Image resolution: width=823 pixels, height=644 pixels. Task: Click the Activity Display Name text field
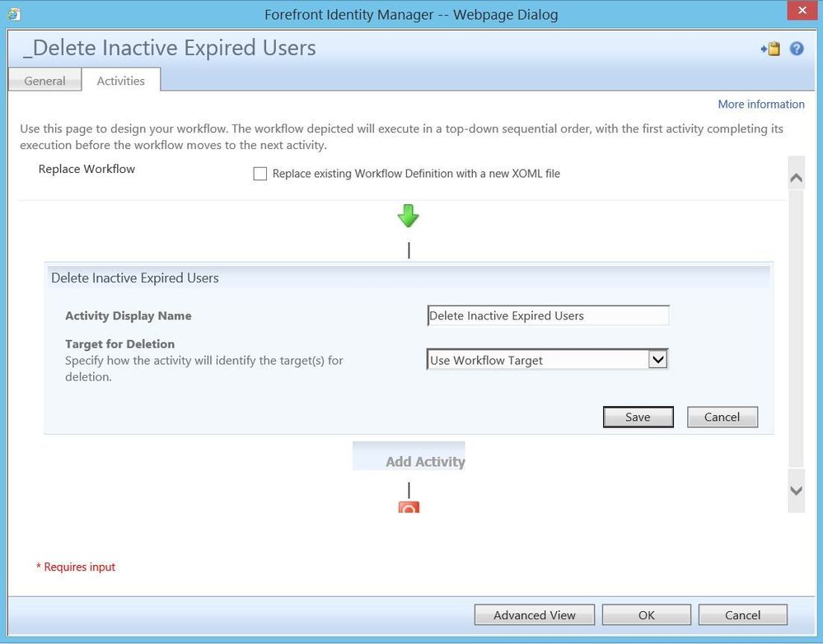(548, 315)
